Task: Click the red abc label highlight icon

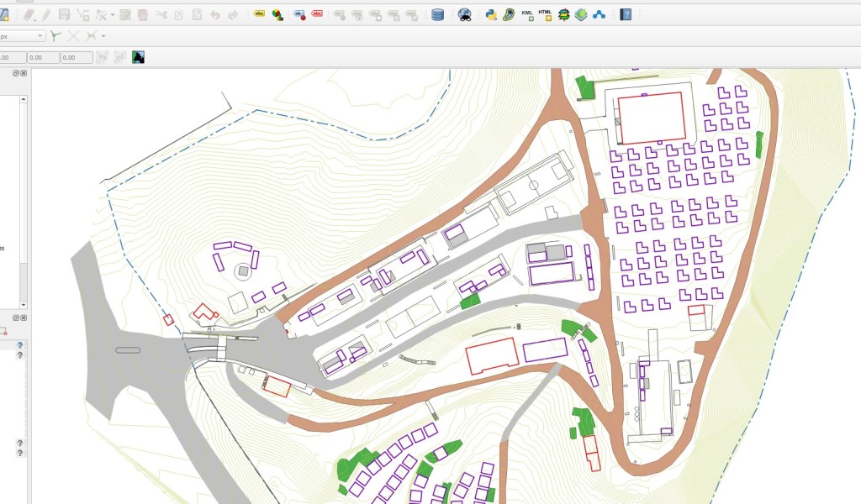Action: click(317, 14)
